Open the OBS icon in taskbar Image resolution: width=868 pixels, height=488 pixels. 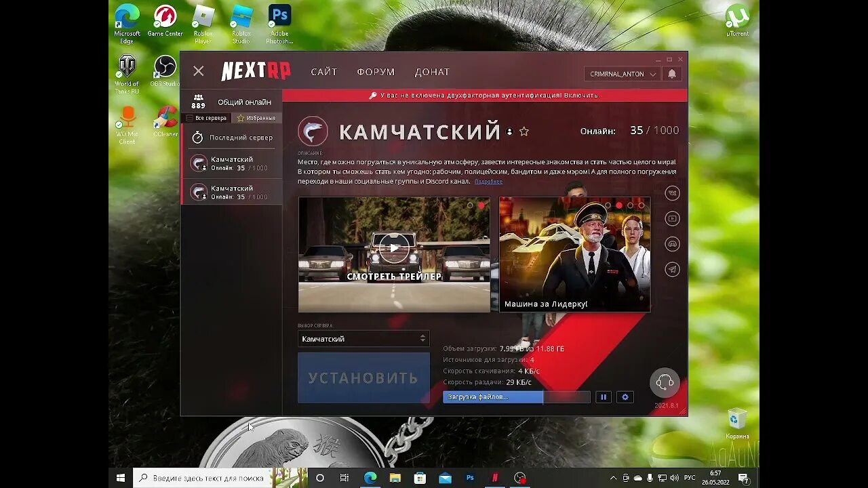(x=520, y=478)
